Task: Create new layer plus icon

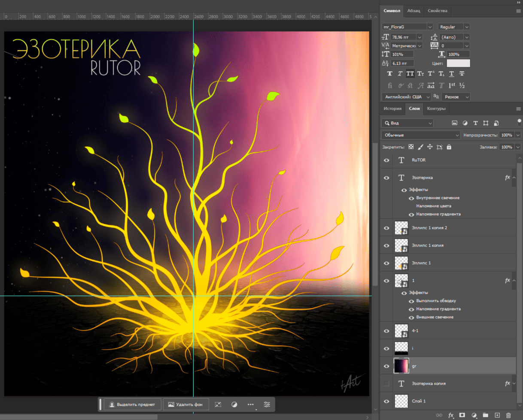Action: coord(497,415)
